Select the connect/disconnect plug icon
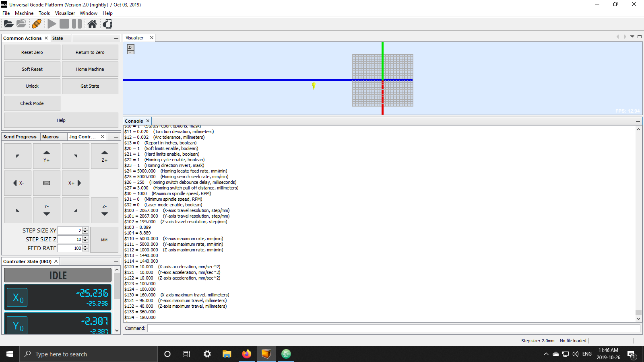Screen dimensions: 644x362 click(37, 24)
